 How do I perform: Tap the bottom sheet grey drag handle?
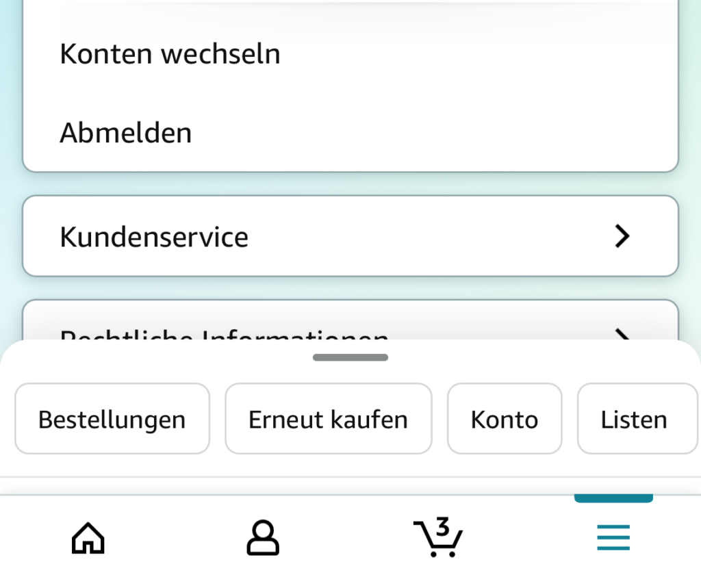tap(350, 357)
